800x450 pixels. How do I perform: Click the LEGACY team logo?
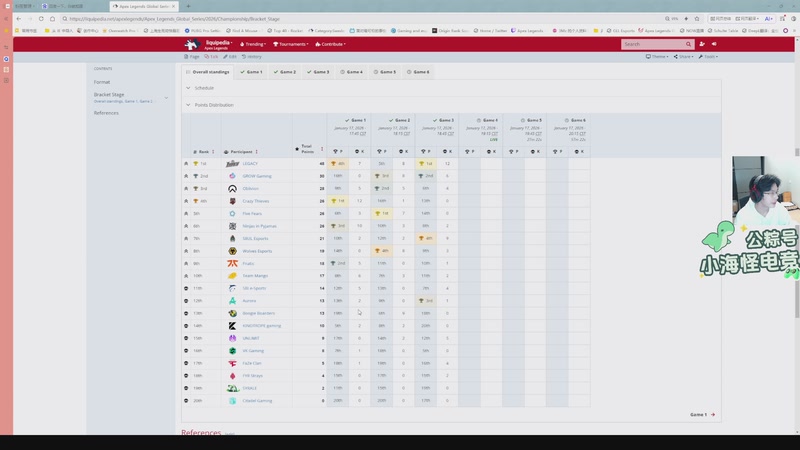tap(232, 164)
